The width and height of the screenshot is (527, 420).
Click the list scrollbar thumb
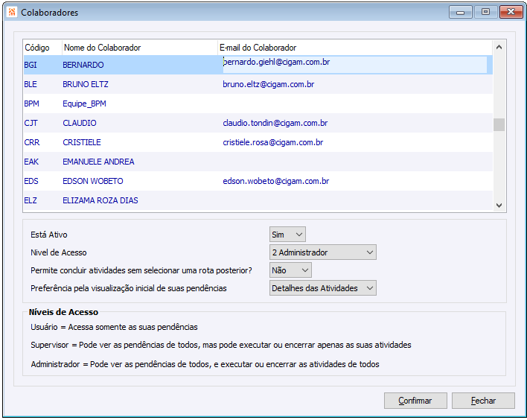[x=499, y=125]
